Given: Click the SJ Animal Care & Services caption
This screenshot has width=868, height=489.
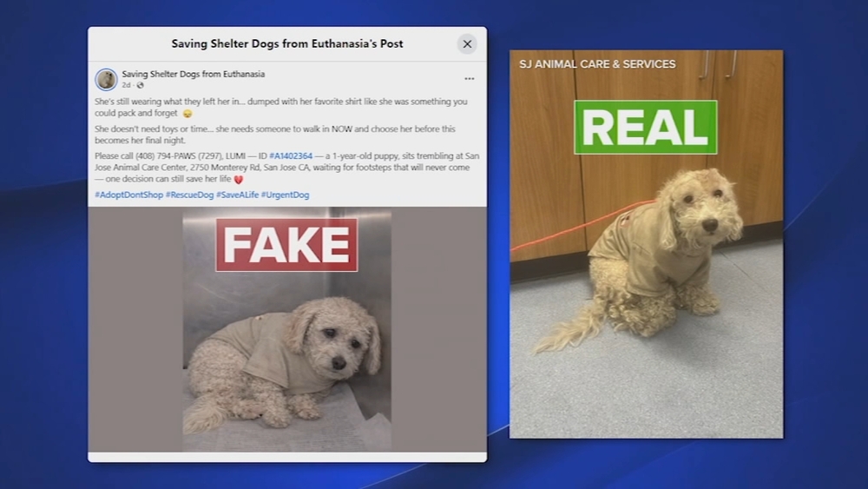Looking at the screenshot, I should [597, 64].
